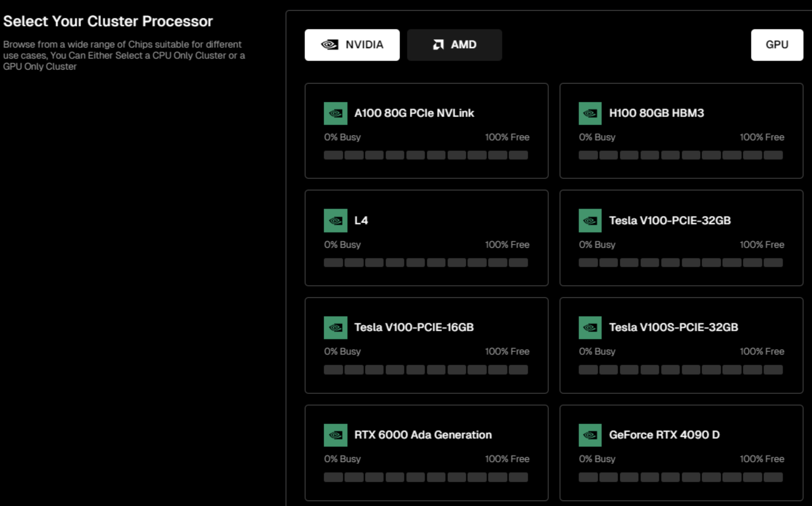Screen dimensions: 812x506
Task: Click the Tesla V100-PCIE-32GB usage bar
Action: 681,262
